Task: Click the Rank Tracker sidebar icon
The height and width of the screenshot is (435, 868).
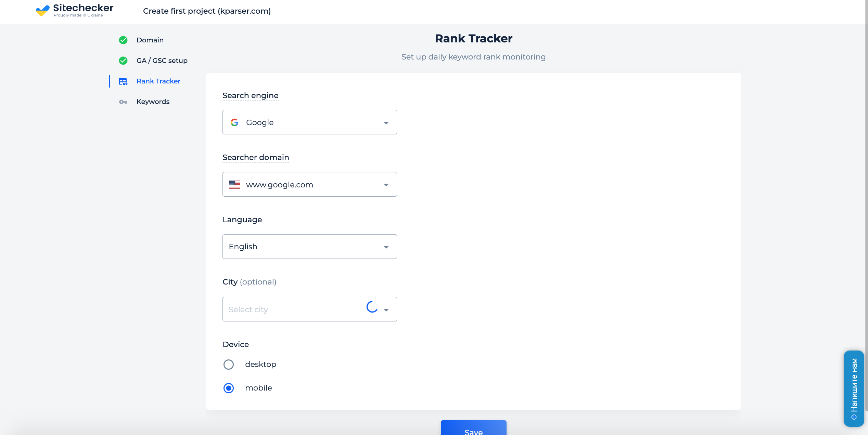Action: (123, 81)
